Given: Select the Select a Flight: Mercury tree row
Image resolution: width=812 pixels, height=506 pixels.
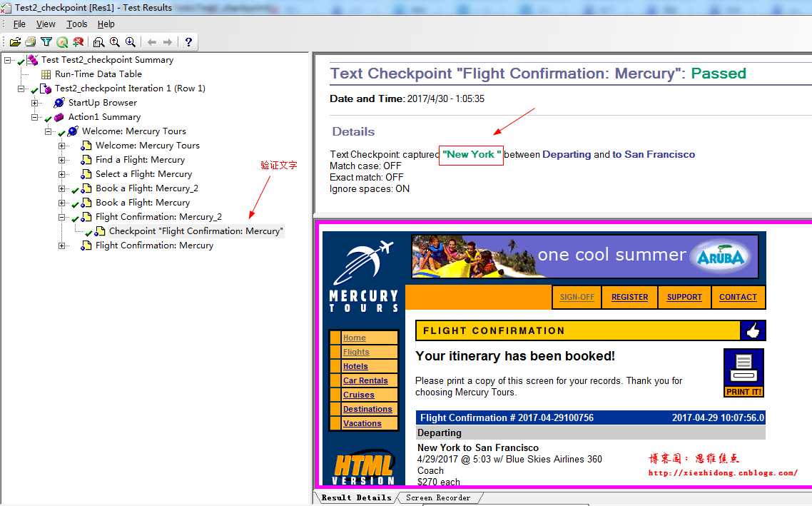Looking at the screenshot, I should [143, 174].
